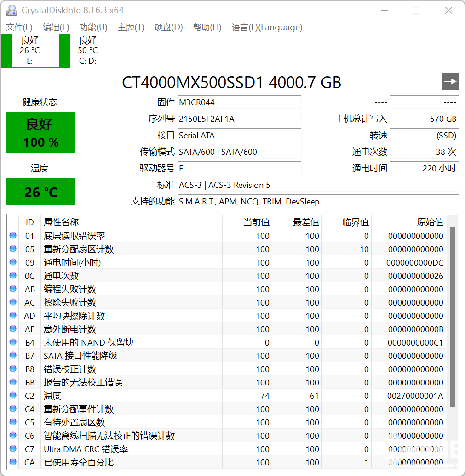Screen dimensions: 465x476
Task: Click status orb for row AC 擦除失败计数
Action: [13, 302]
